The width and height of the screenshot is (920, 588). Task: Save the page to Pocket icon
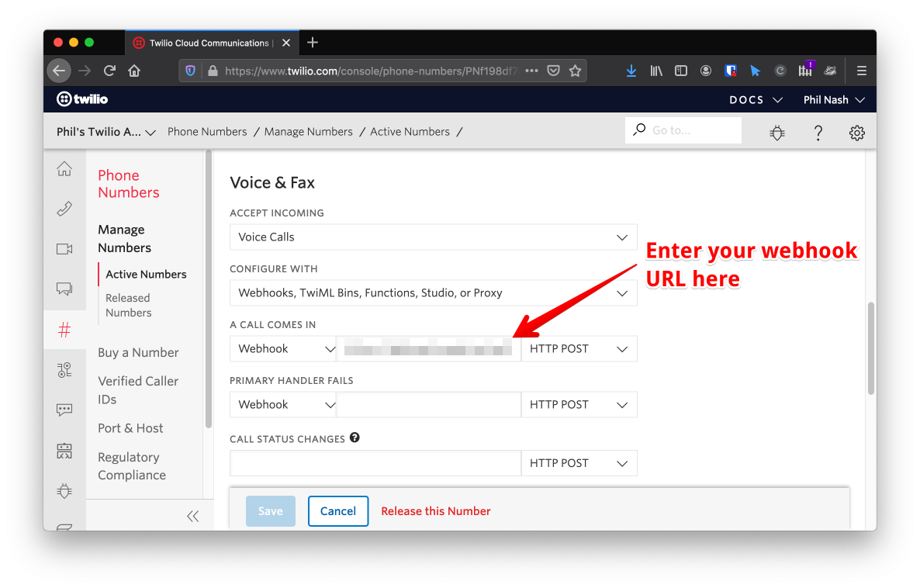click(x=553, y=71)
